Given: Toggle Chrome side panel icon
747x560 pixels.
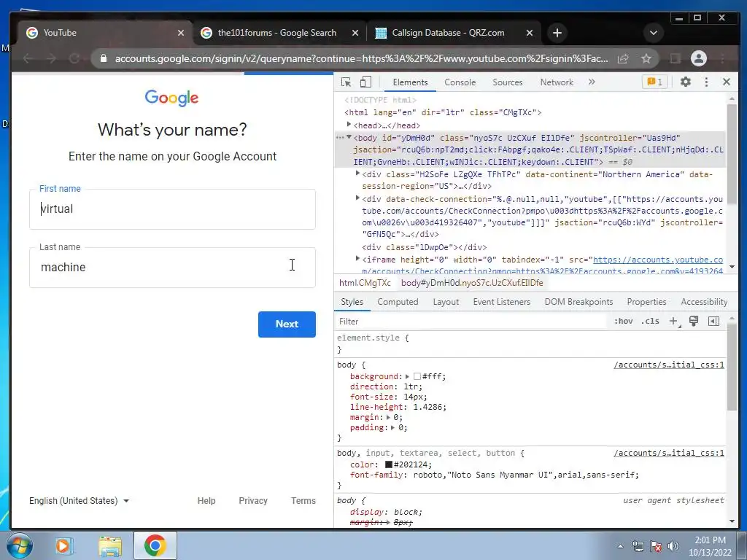Looking at the screenshot, I should pos(675,58).
